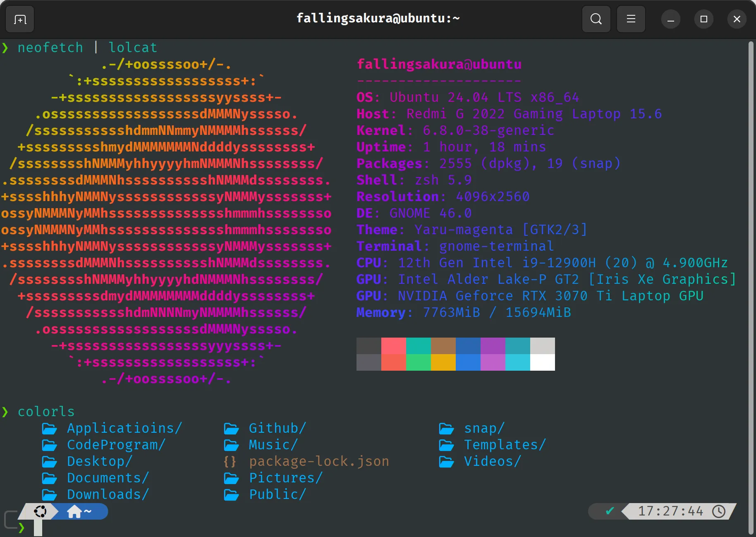Select the Downloads/ directory name

108,494
